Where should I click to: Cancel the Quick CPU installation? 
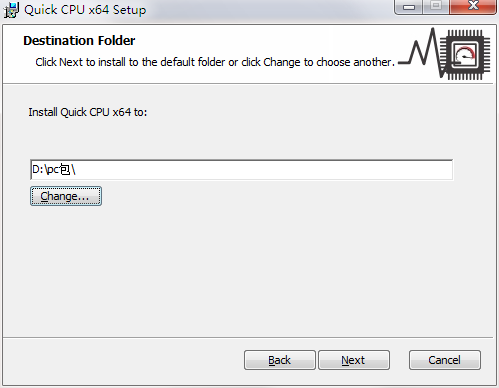point(445,360)
